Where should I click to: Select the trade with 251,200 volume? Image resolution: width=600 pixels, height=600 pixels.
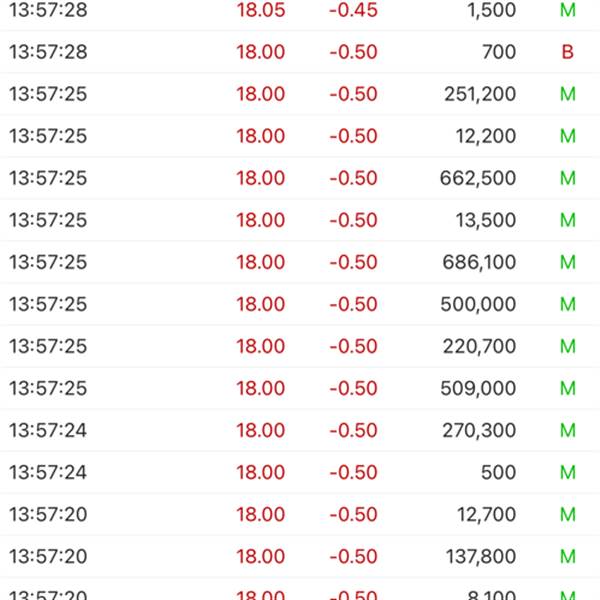click(x=300, y=94)
